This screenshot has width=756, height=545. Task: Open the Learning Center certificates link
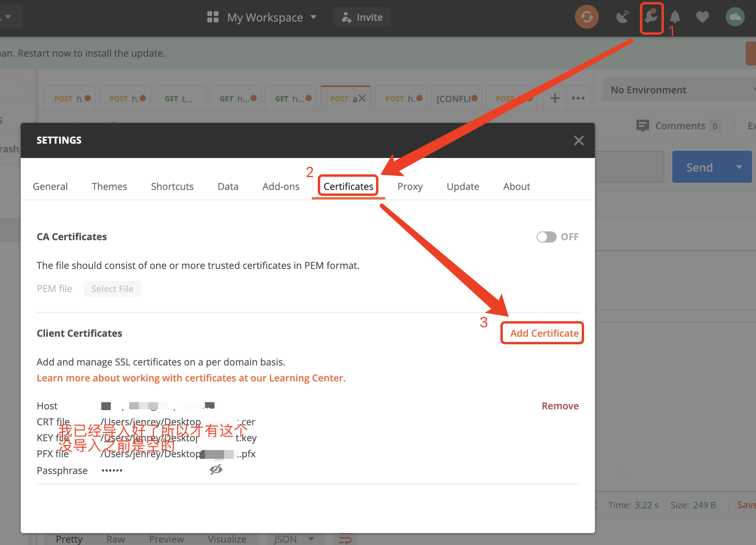(x=191, y=378)
